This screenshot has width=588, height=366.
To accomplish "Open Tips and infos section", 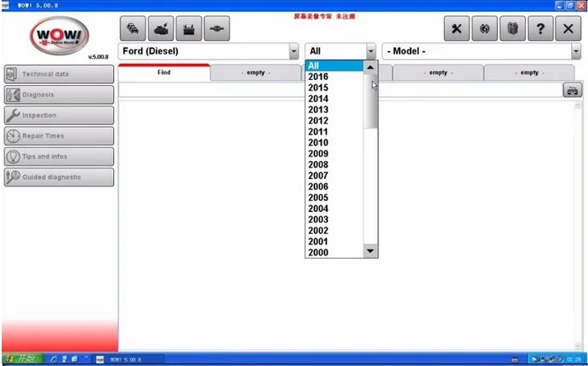I will pos(59,157).
